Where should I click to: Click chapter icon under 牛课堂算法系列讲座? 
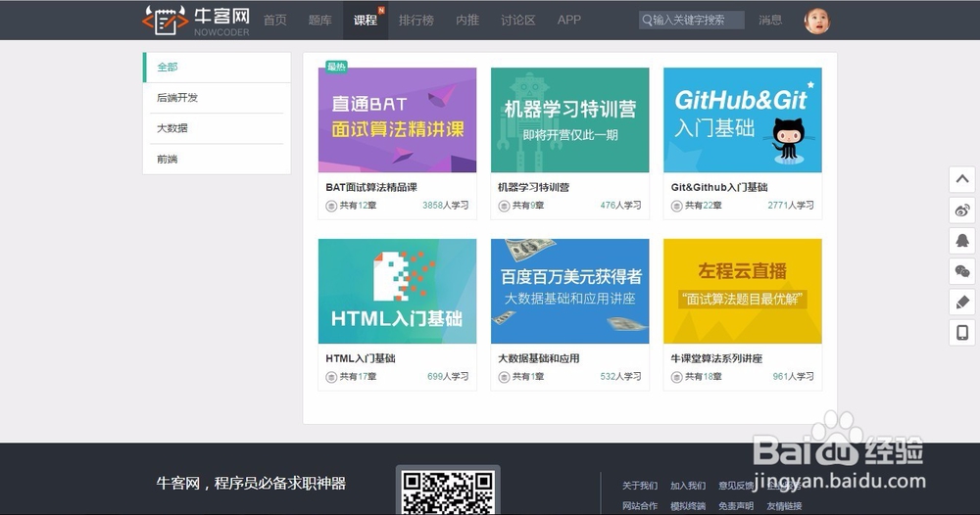tap(676, 377)
